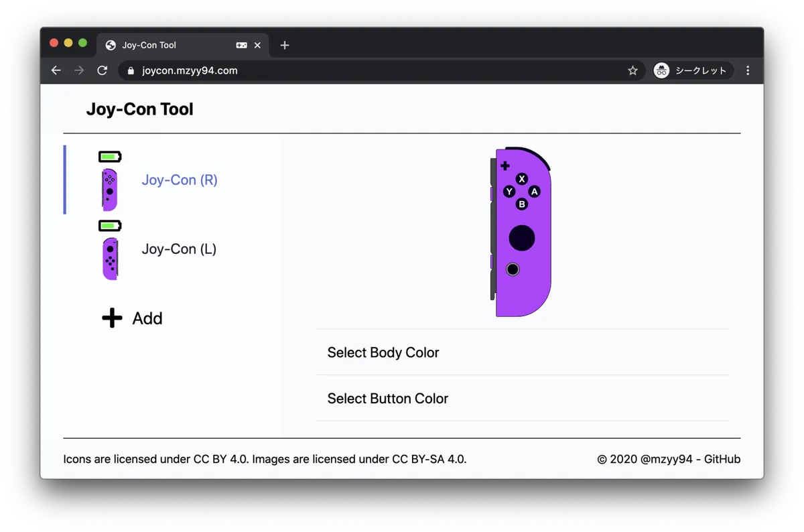804x532 pixels.
Task: Click battery icon above Joy-Con (L)
Action: coord(110,226)
